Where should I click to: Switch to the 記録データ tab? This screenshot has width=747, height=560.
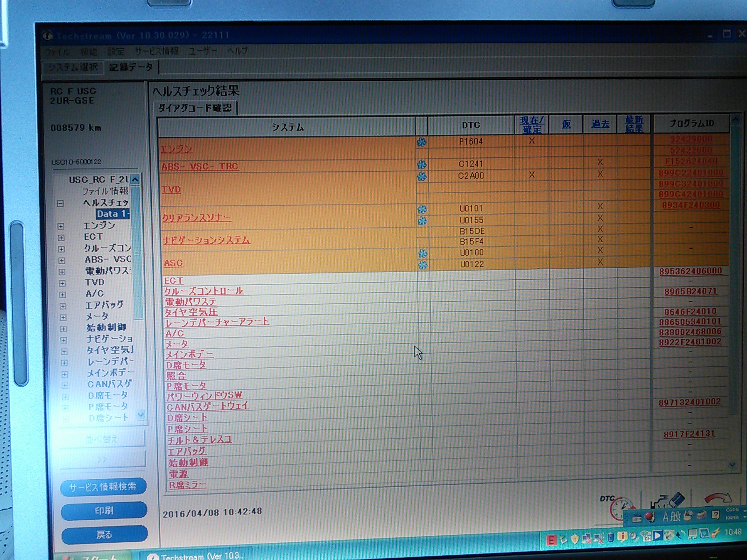(x=131, y=67)
